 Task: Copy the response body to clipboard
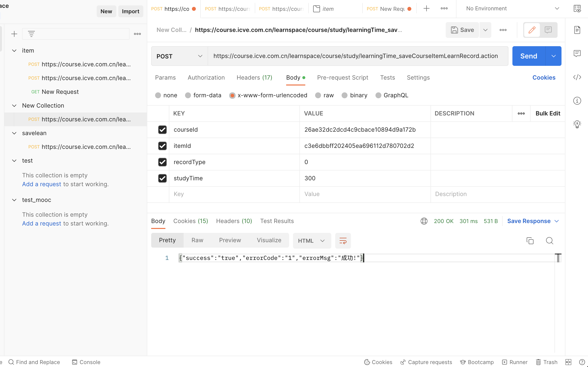pyautogui.click(x=530, y=240)
